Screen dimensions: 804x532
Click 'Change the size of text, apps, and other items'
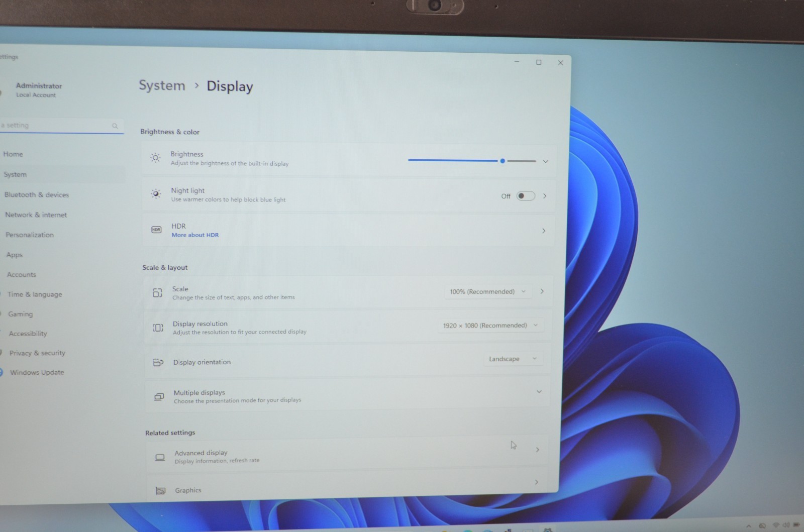(234, 297)
